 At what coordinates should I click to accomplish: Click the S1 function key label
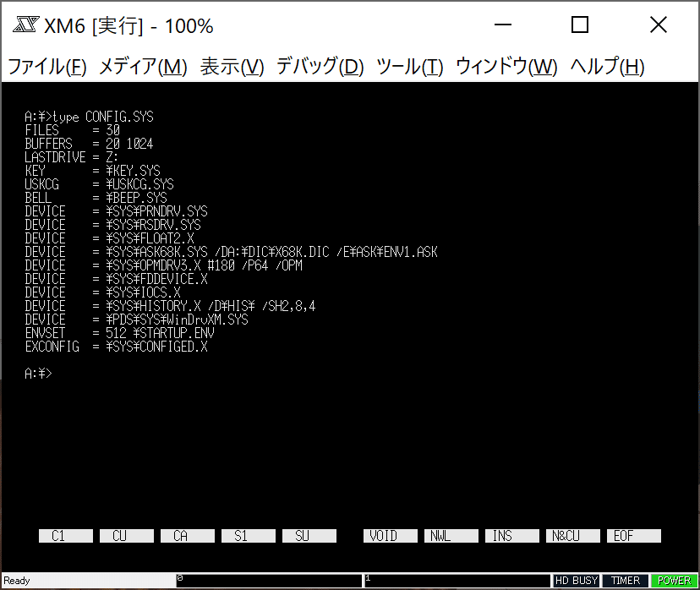249,536
